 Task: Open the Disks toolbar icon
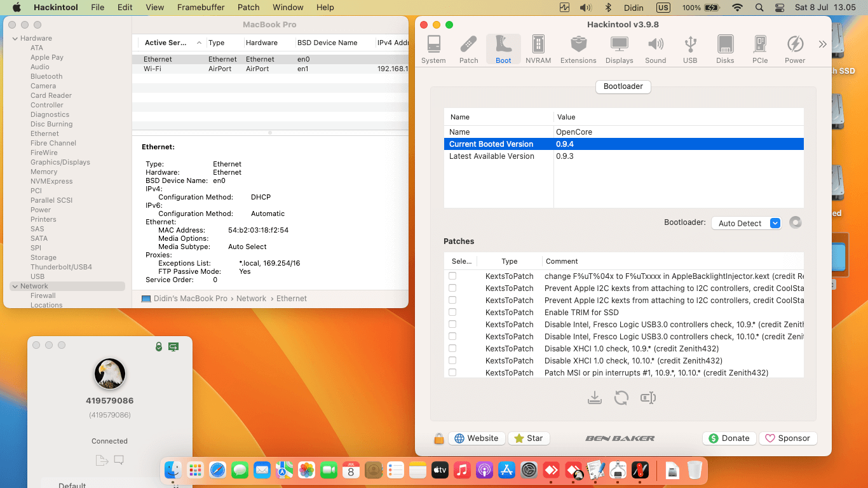[x=725, y=50]
